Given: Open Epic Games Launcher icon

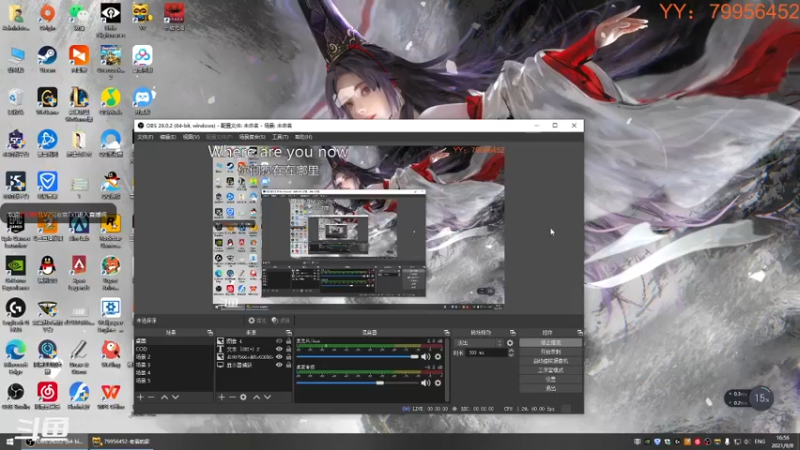Looking at the screenshot, I should click(16, 231).
